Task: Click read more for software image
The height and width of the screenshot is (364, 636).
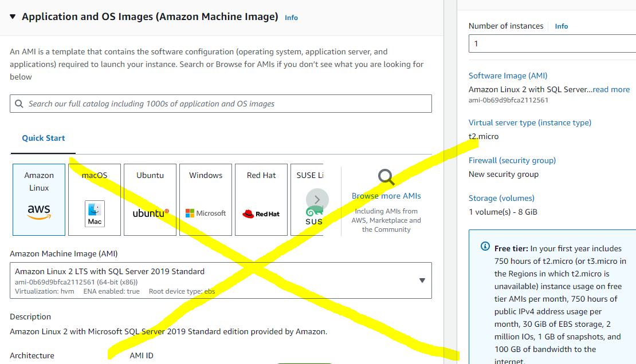Action: 611,90
